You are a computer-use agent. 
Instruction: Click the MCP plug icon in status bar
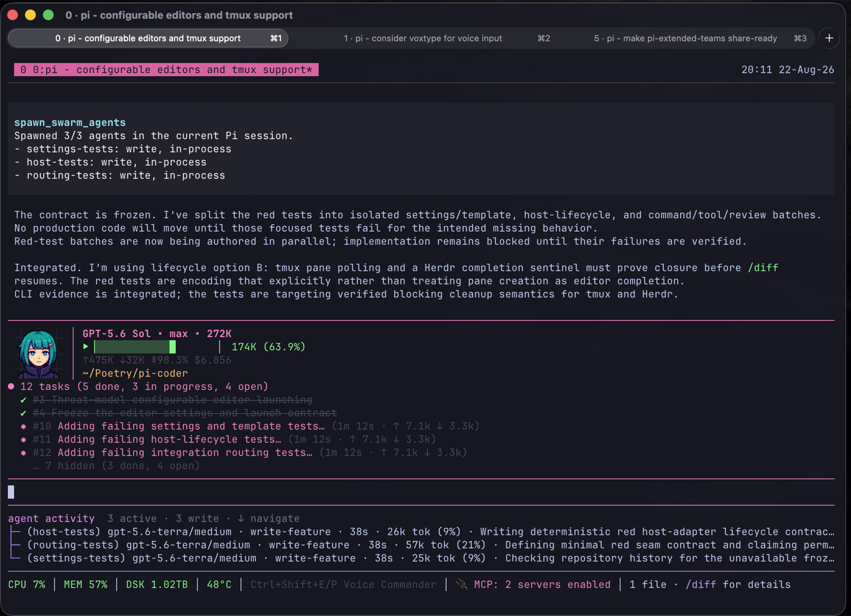tap(462, 584)
